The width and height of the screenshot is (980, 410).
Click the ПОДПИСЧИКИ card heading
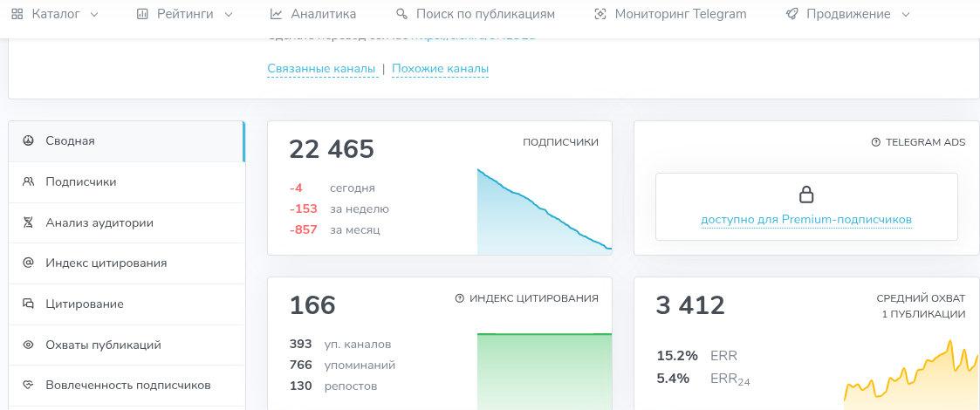point(560,142)
